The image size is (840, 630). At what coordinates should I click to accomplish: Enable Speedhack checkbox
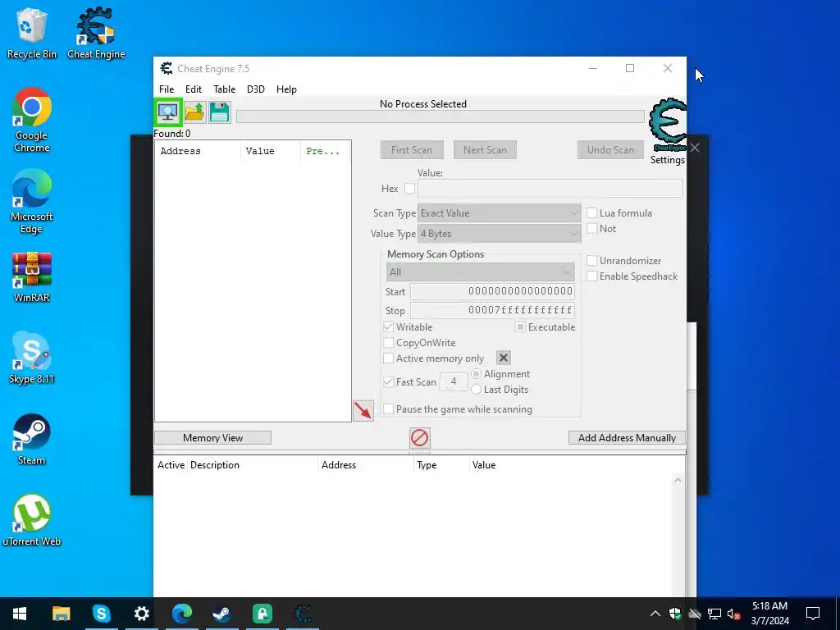(592, 276)
